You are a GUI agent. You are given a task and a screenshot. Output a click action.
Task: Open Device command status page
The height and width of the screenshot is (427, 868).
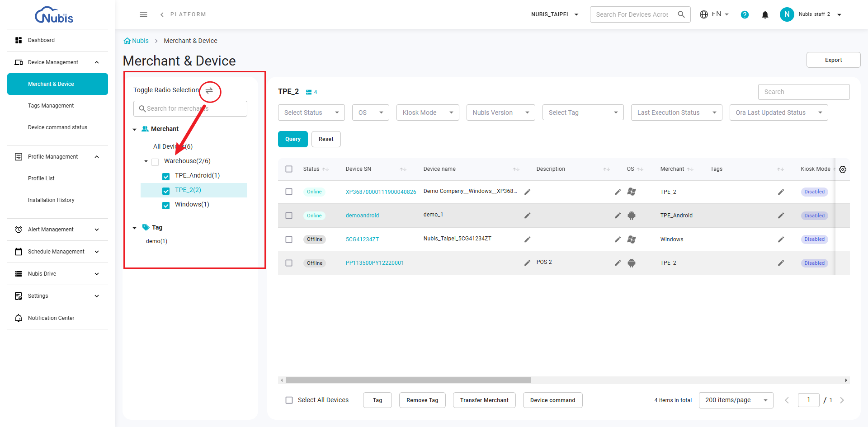click(x=57, y=127)
